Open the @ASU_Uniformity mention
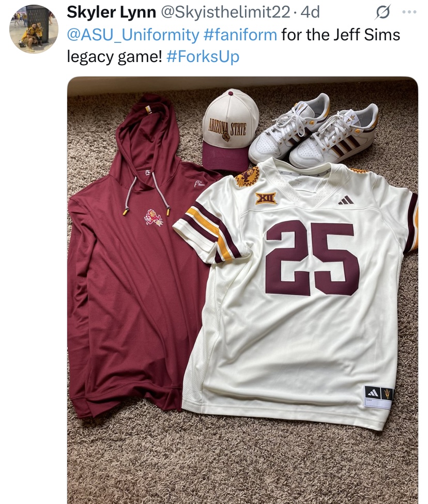Viewport: 428px width, 504px height. [133, 35]
